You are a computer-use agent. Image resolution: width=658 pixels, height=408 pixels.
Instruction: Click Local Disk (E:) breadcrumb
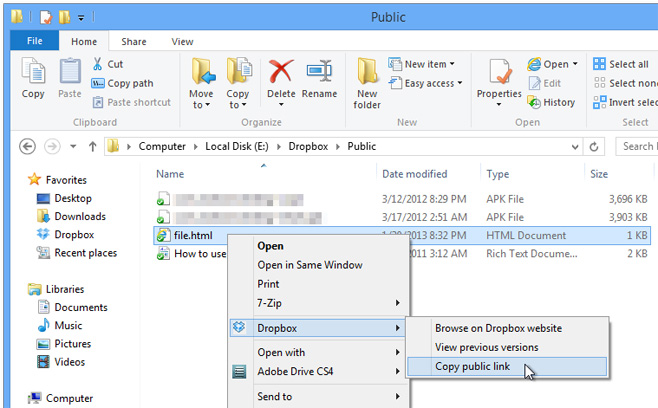point(237,146)
